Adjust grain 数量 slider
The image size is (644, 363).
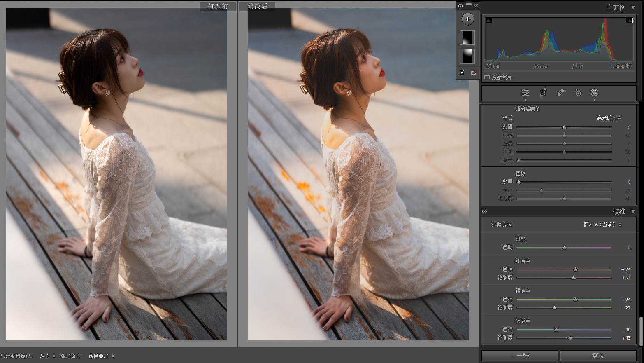(564, 182)
